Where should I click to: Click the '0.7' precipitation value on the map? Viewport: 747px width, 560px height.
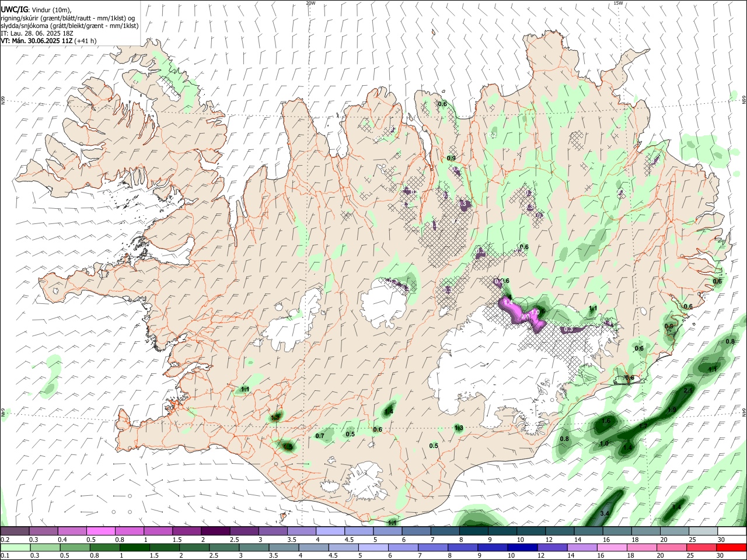pos(320,436)
